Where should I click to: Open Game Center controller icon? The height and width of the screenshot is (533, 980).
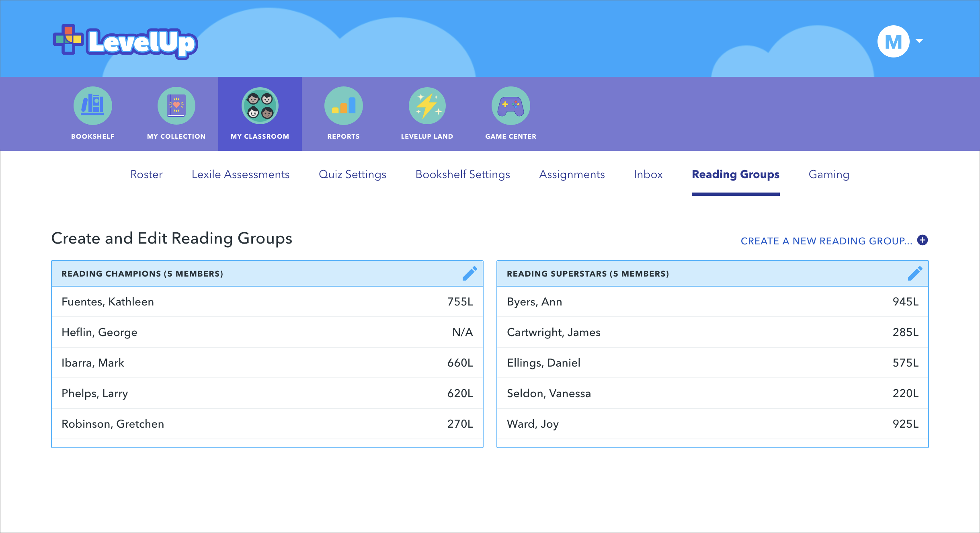(x=511, y=106)
